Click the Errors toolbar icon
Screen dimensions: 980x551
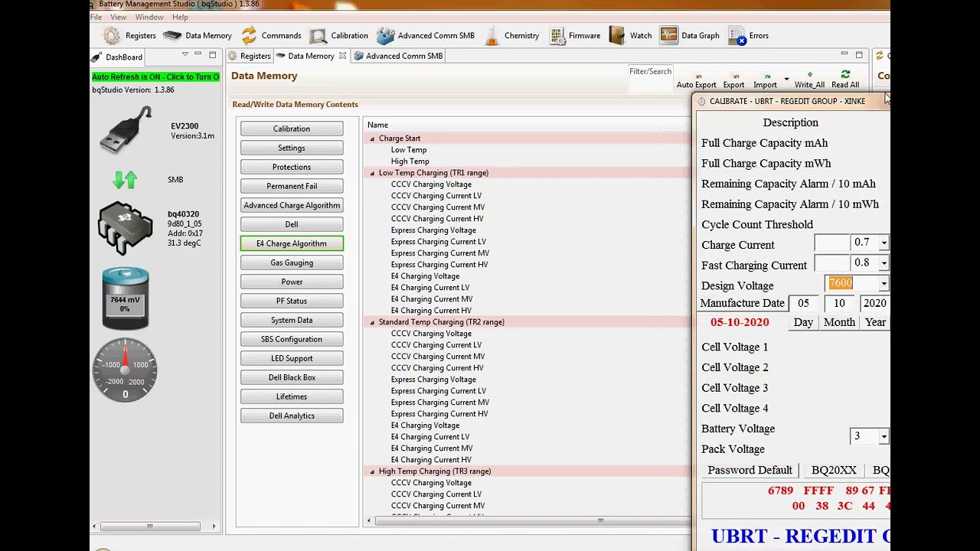[737, 36]
